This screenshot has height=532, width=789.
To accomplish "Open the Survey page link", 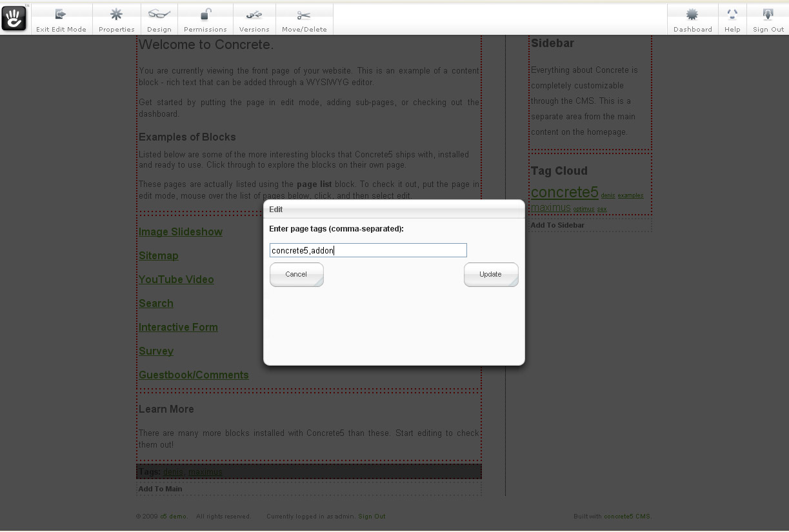I will coord(156,351).
